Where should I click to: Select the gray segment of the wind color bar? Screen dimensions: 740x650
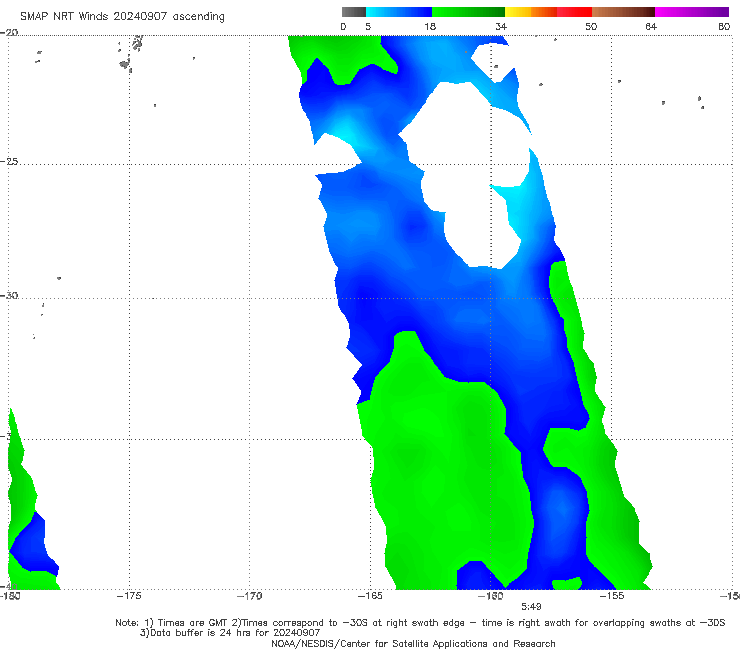click(x=354, y=12)
